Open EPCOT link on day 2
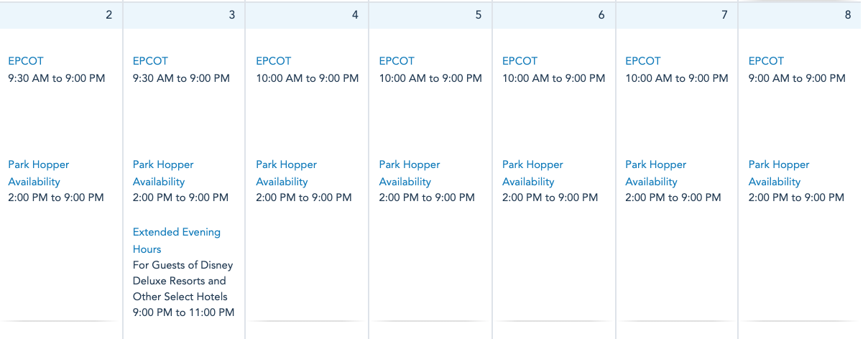 click(25, 61)
